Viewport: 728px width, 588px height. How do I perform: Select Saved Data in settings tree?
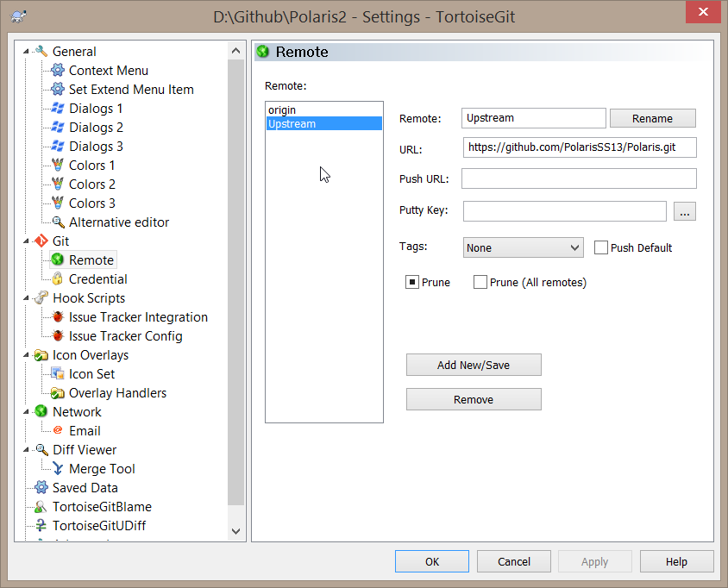85,488
